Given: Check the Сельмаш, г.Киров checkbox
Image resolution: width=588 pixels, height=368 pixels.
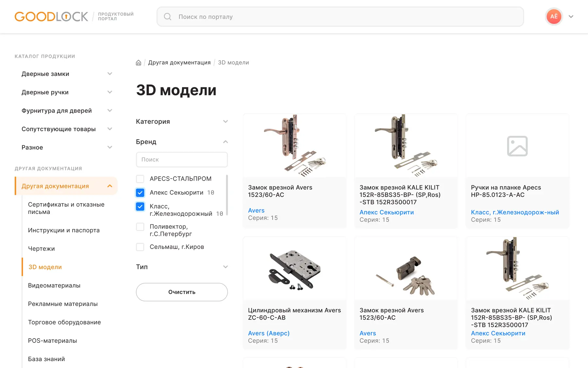Looking at the screenshot, I should click(x=140, y=247).
